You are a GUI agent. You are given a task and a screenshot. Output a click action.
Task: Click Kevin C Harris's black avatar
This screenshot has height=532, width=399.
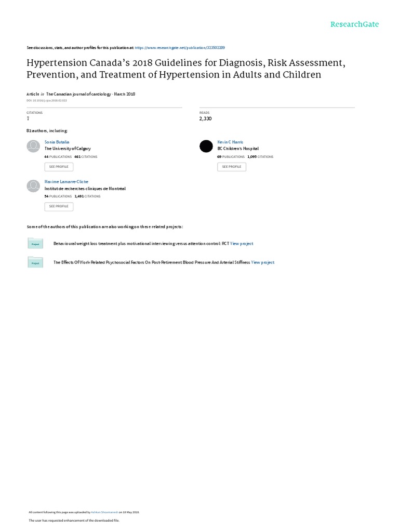point(206,147)
